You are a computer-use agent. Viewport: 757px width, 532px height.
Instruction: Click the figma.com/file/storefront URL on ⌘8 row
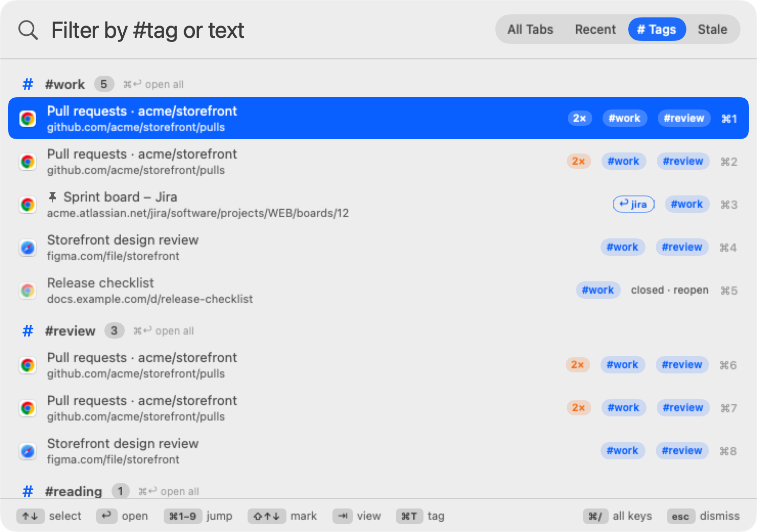(113, 459)
